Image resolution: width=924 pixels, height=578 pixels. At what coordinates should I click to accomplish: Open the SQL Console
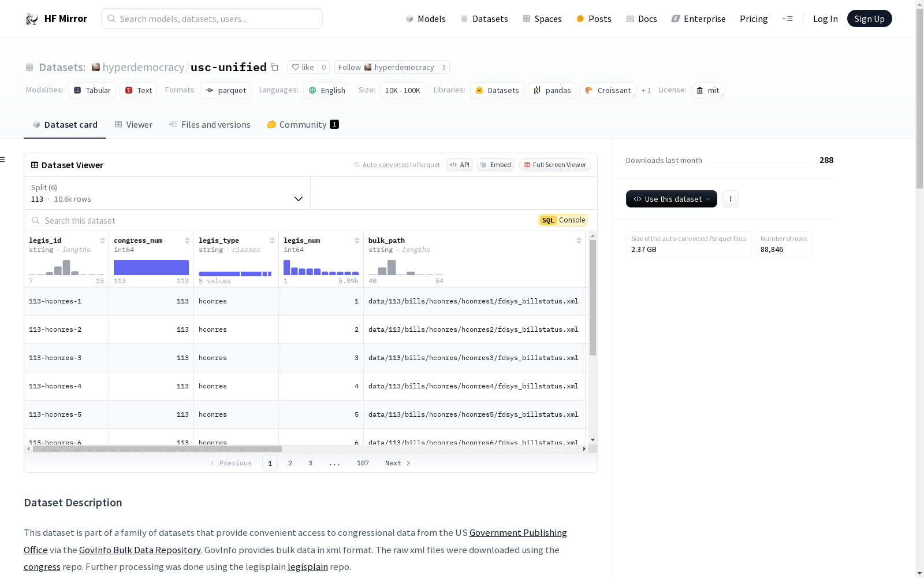pyautogui.click(x=563, y=220)
